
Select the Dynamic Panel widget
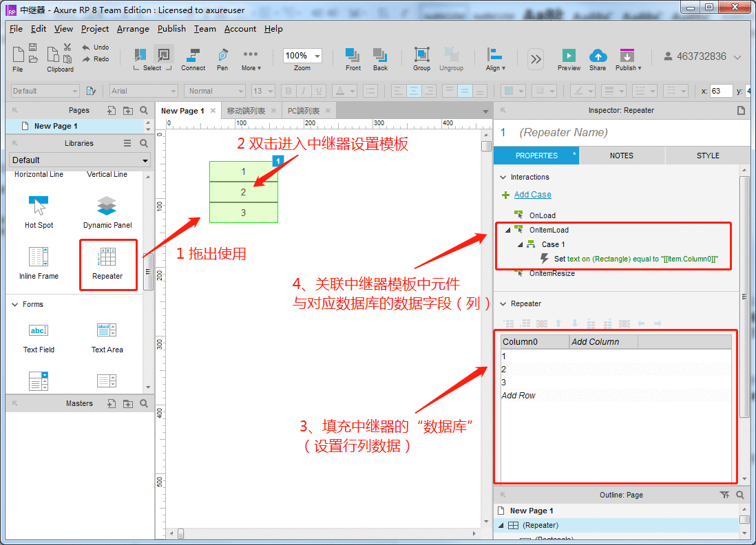pyautogui.click(x=107, y=212)
